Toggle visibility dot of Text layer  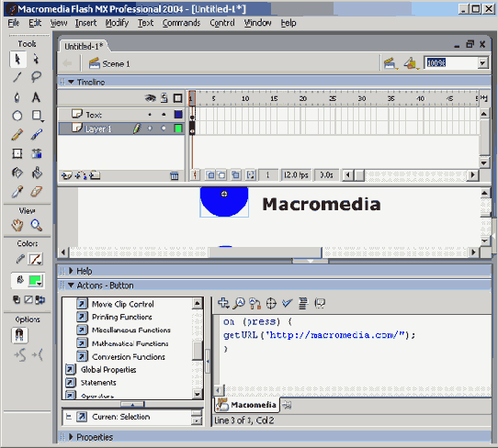150,115
